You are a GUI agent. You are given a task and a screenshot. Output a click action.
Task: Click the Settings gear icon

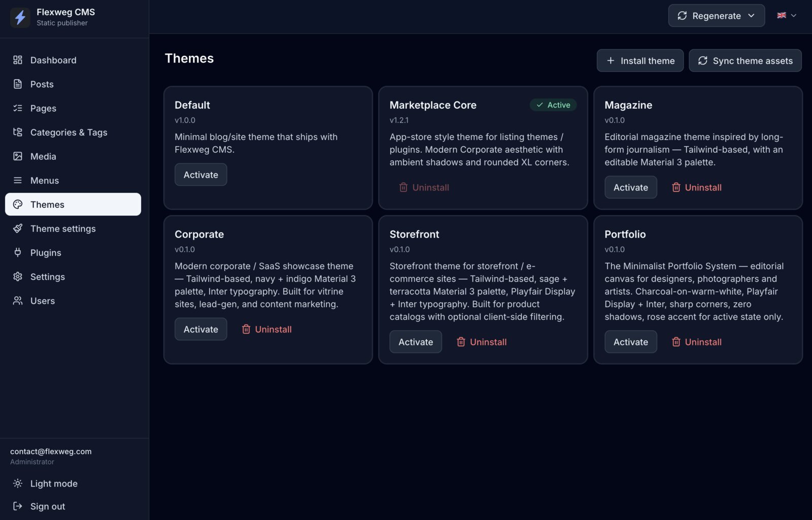[x=18, y=277]
